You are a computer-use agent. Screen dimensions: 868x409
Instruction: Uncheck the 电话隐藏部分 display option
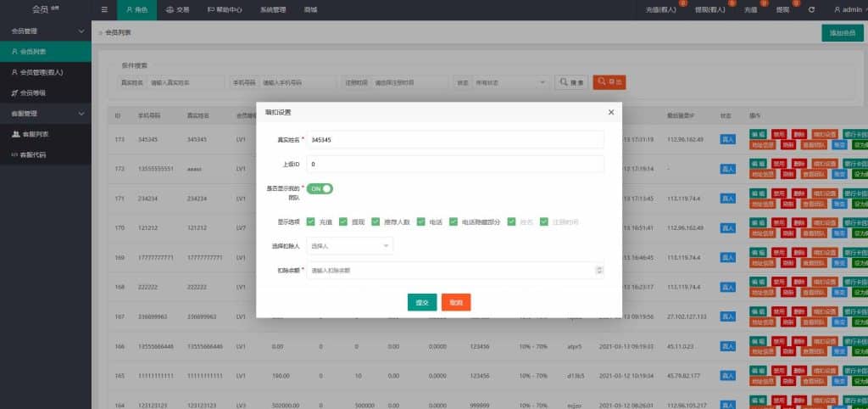(454, 221)
